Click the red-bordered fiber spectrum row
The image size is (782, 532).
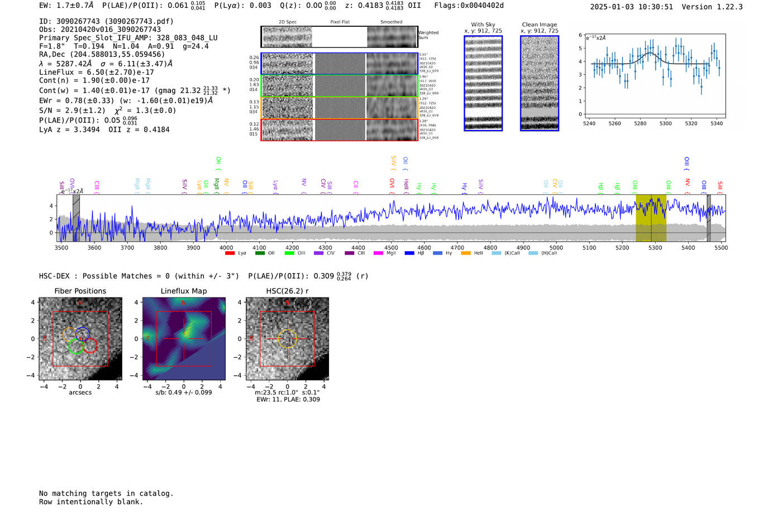339,130
